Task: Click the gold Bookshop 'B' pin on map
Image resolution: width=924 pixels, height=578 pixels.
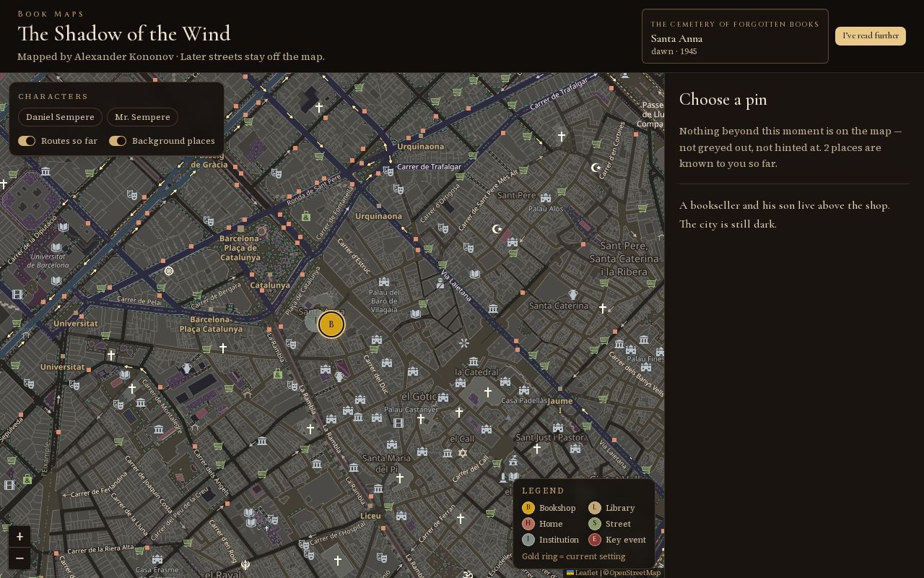Action: pyautogui.click(x=331, y=324)
